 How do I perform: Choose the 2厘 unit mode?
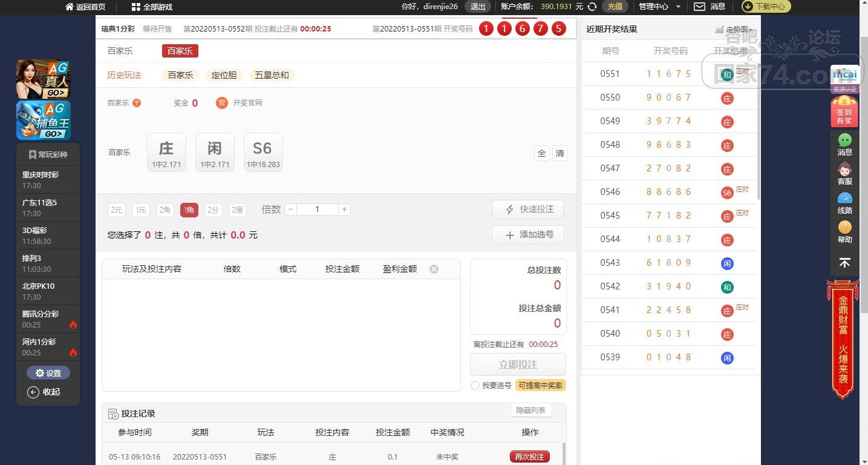tap(238, 210)
